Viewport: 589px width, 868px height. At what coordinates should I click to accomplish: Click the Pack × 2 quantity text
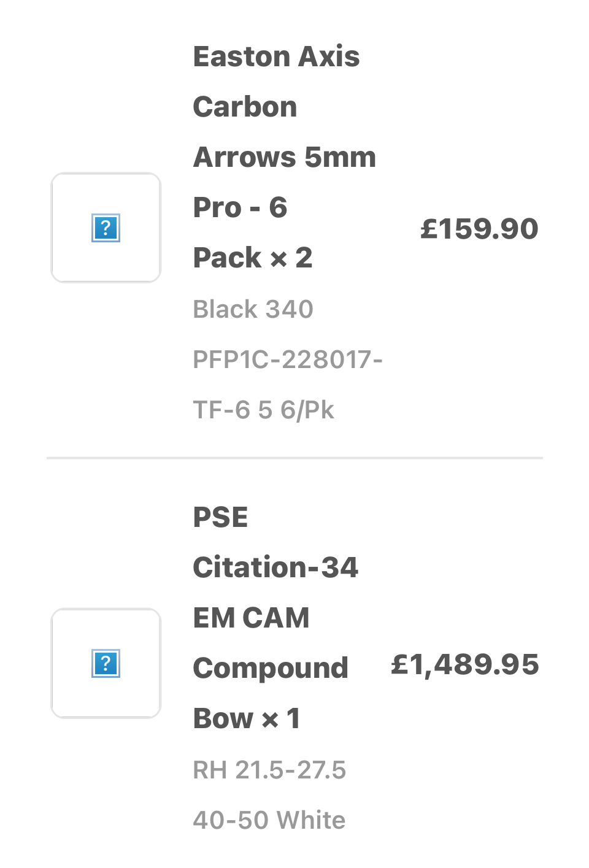(x=253, y=258)
